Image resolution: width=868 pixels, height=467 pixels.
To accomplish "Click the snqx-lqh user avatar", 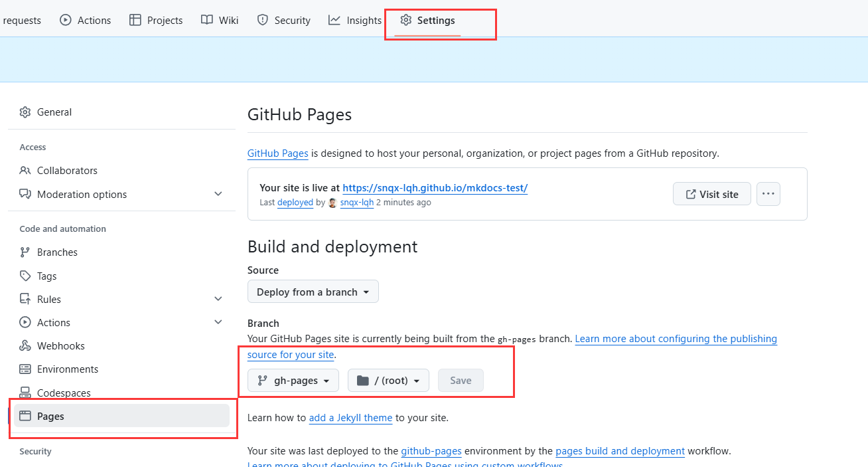I will pyautogui.click(x=332, y=203).
